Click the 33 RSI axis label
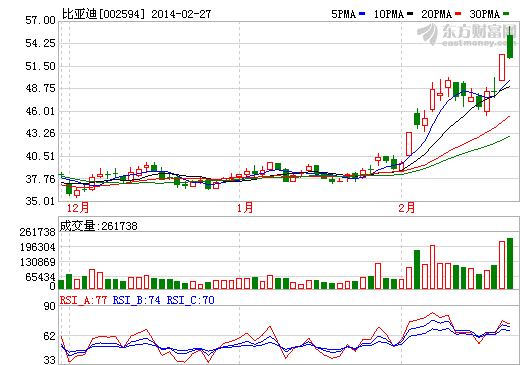 49,360
